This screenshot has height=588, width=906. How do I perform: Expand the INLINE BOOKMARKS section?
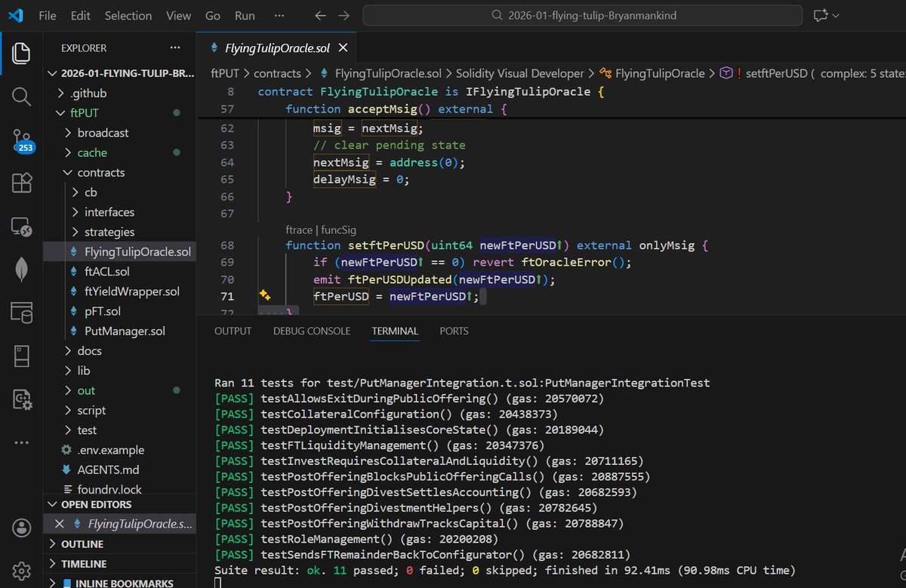119,582
